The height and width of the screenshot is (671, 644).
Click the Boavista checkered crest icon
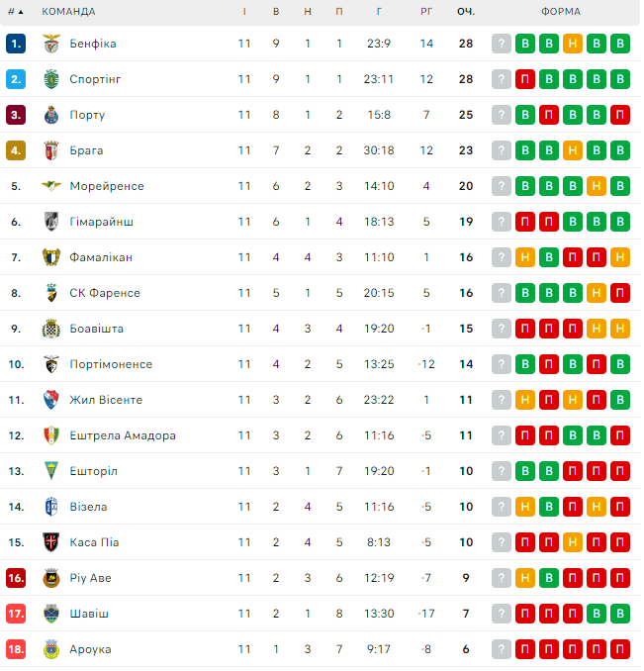point(52,329)
